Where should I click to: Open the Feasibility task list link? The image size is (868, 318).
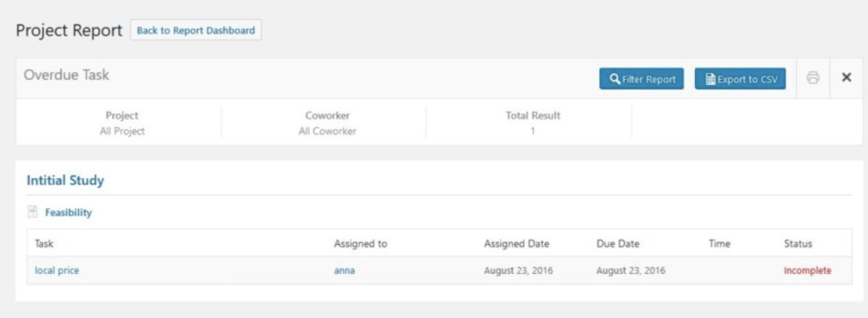point(69,213)
